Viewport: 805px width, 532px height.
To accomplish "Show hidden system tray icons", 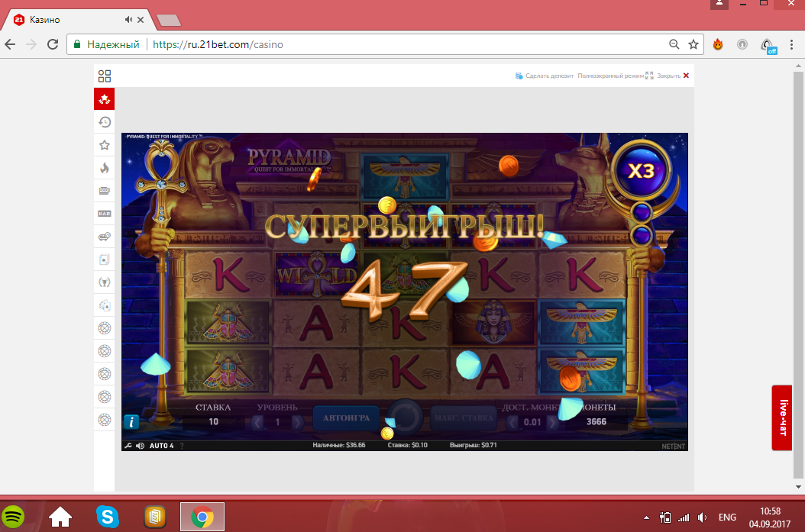I will point(646,517).
